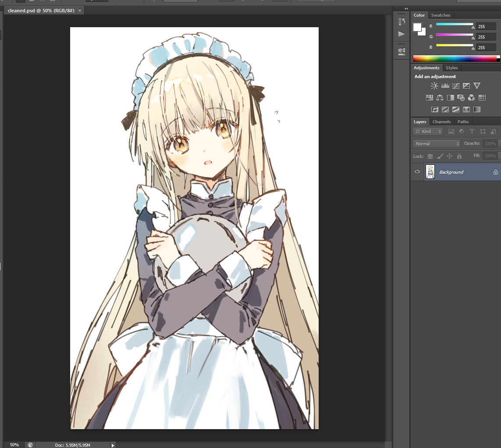Toggle lock transparent pixels
Image resolution: width=501 pixels, height=448 pixels.
(x=430, y=156)
